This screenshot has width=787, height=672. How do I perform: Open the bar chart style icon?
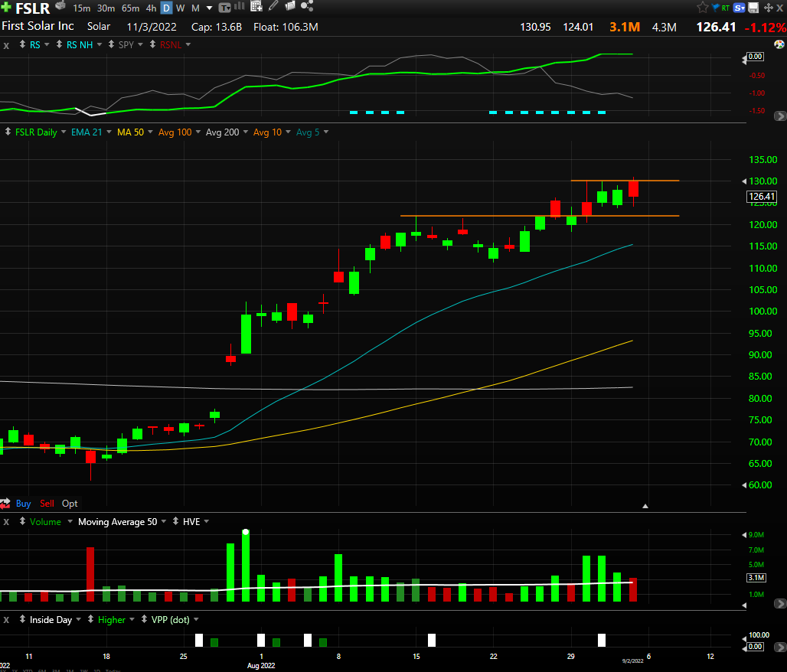(x=240, y=7)
